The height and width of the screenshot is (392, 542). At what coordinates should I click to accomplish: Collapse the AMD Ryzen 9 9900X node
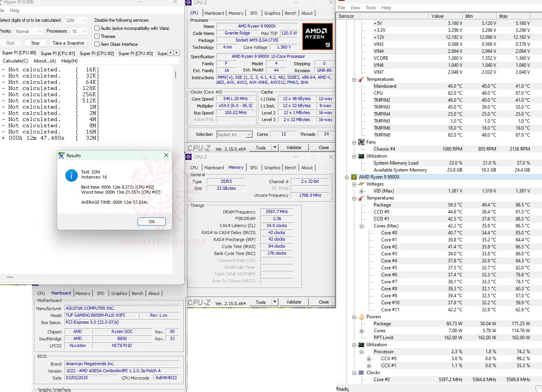pyautogui.click(x=347, y=177)
